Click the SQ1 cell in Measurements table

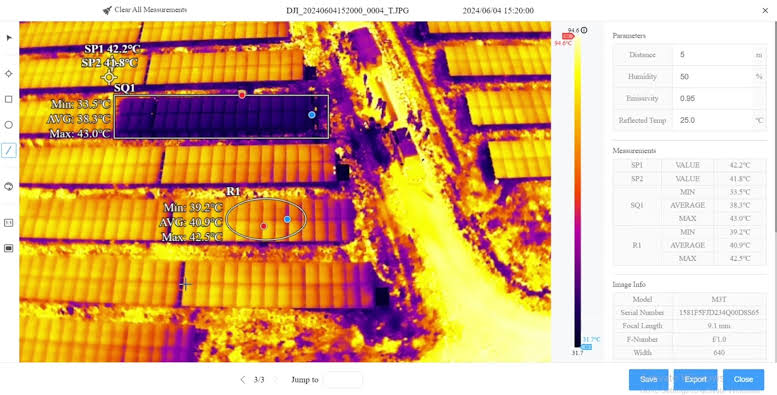[x=637, y=205]
